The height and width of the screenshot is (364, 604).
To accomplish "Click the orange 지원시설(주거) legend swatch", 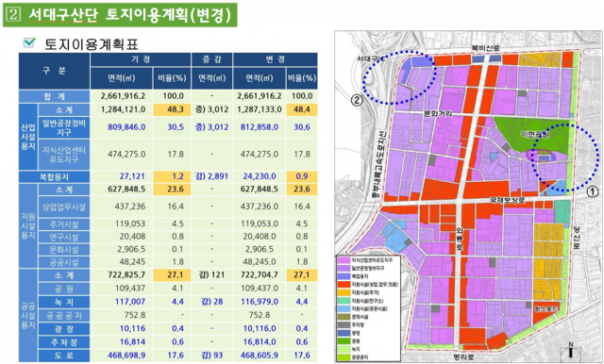I will [x=344, y=292].
